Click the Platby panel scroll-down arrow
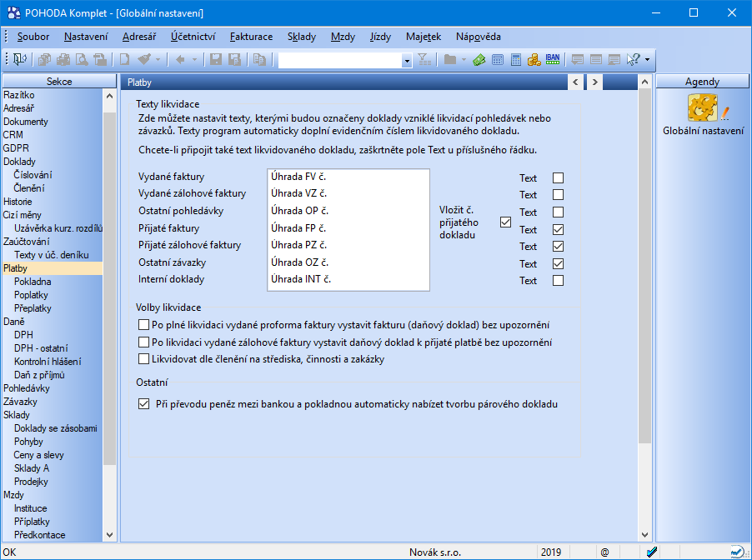The width and height of the screenshot is (752, 560). click(x=645, y=535)
